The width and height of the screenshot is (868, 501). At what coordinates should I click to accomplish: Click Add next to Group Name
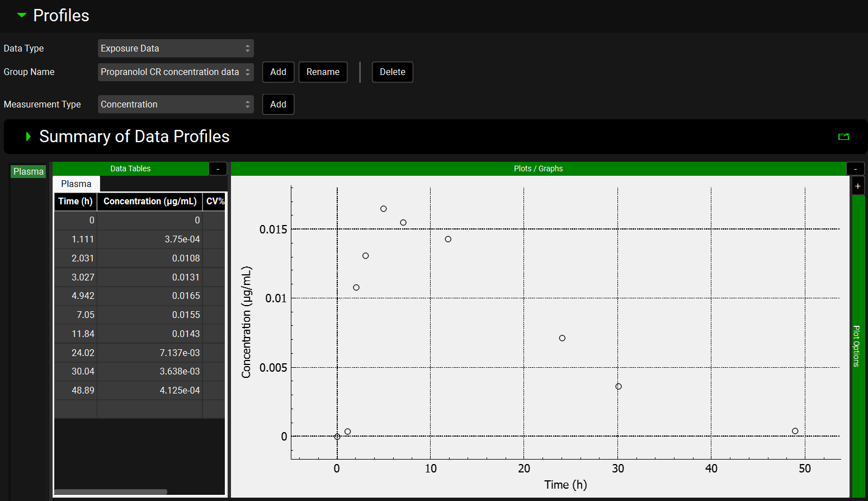tap(278, 72)
